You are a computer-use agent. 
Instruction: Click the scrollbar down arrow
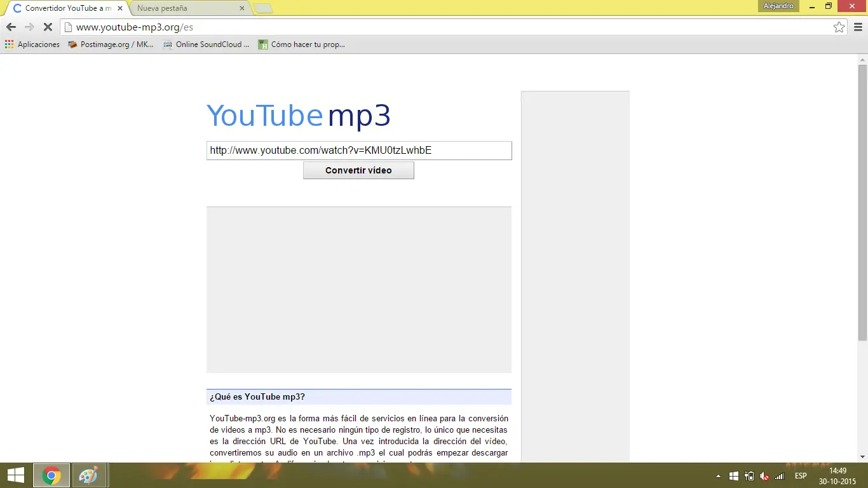[x=862, y=457]
